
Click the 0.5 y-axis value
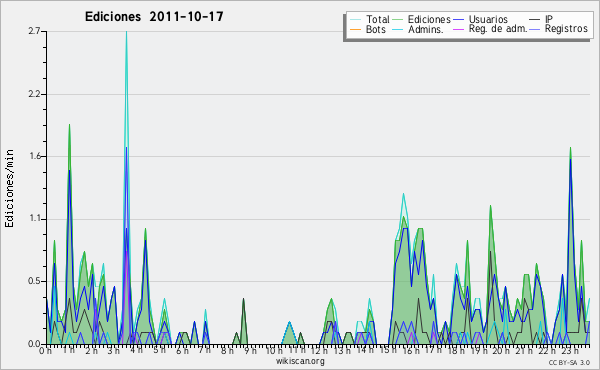pyautogui.click(x=34, y=281)
